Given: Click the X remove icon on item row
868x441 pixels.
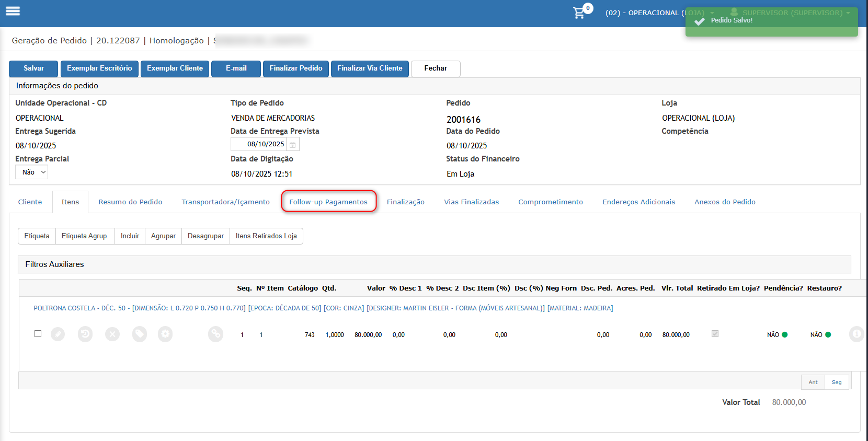Looking at the screenshot, I should (112, 334).
